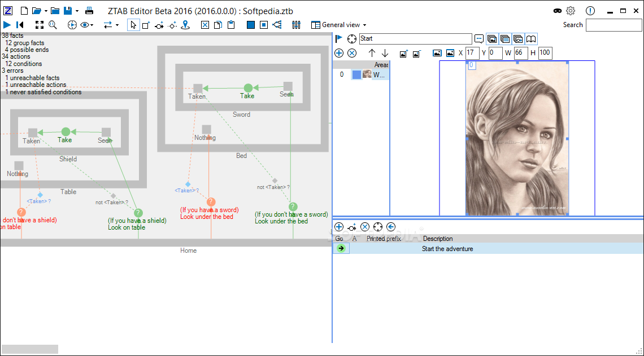This screenshot has width=644, height=356.
Task: Click the lower add-action circle-arrow icon
Action: [352, 227]
